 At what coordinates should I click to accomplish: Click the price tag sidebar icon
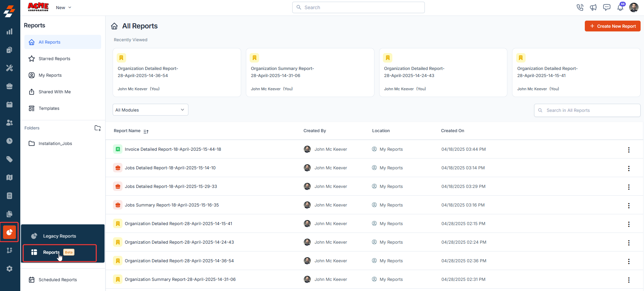click(9, 159)
